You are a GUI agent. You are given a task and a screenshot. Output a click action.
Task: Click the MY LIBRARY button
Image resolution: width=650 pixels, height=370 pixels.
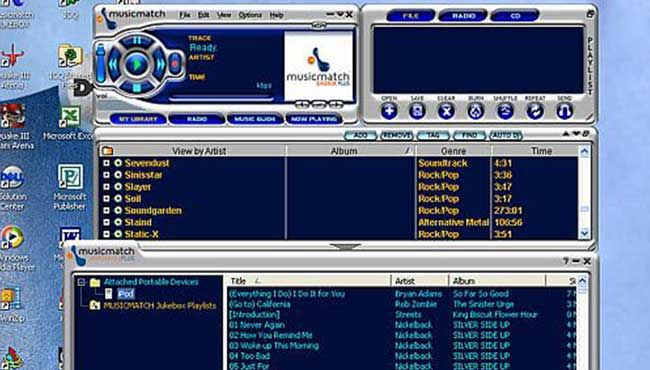[x=138, y=119]
